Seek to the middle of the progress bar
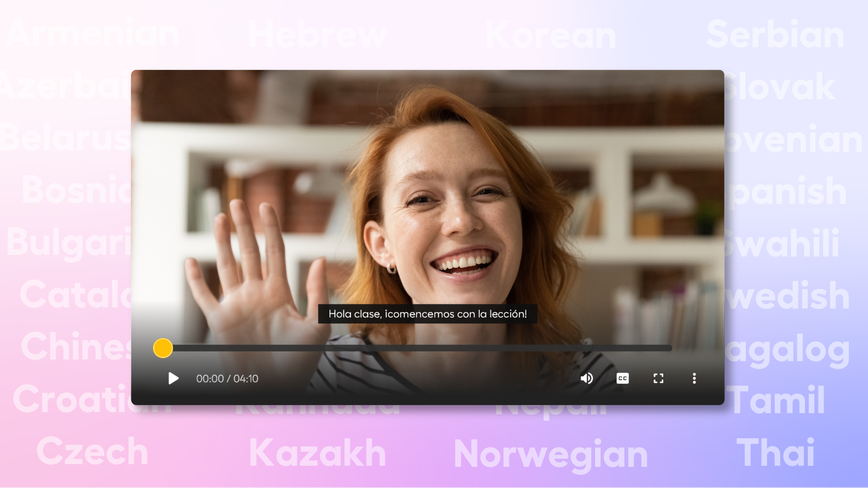868x488 pixels. (x=418, y=348)
